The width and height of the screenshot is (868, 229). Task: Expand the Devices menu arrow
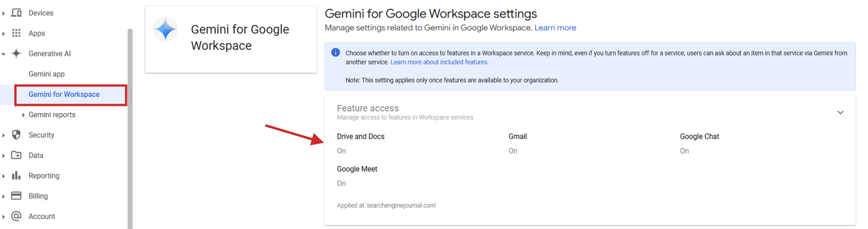[3, 13]
